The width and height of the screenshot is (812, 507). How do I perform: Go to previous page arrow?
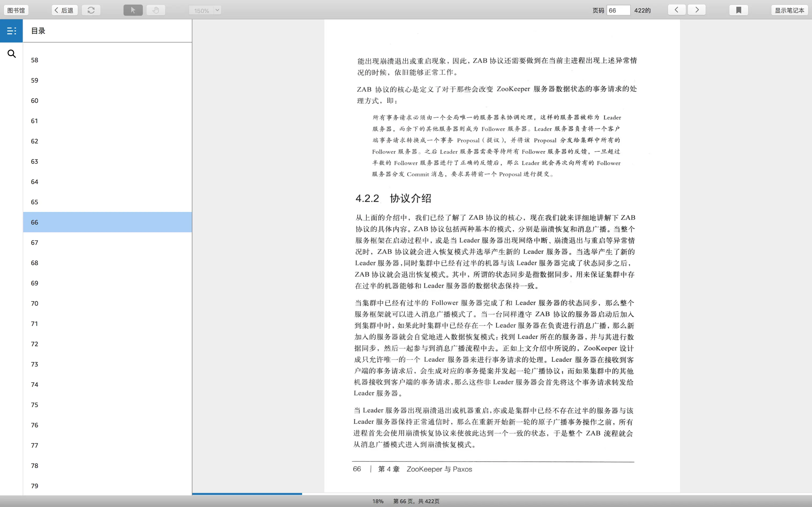point(676,10)
